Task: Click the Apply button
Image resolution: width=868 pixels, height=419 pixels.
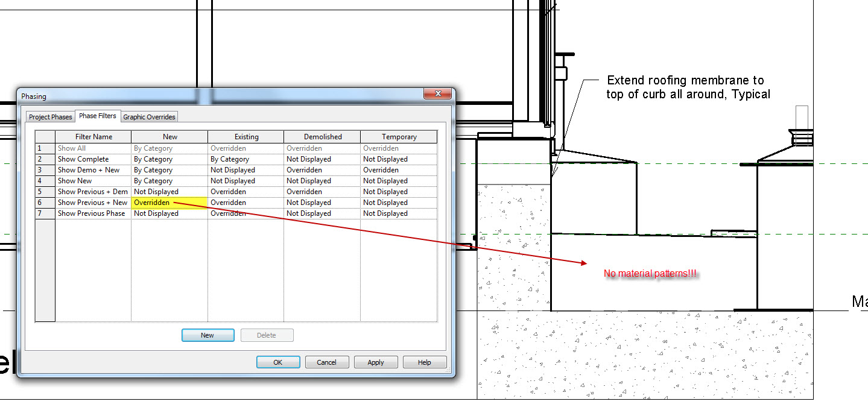Action: 375,362
